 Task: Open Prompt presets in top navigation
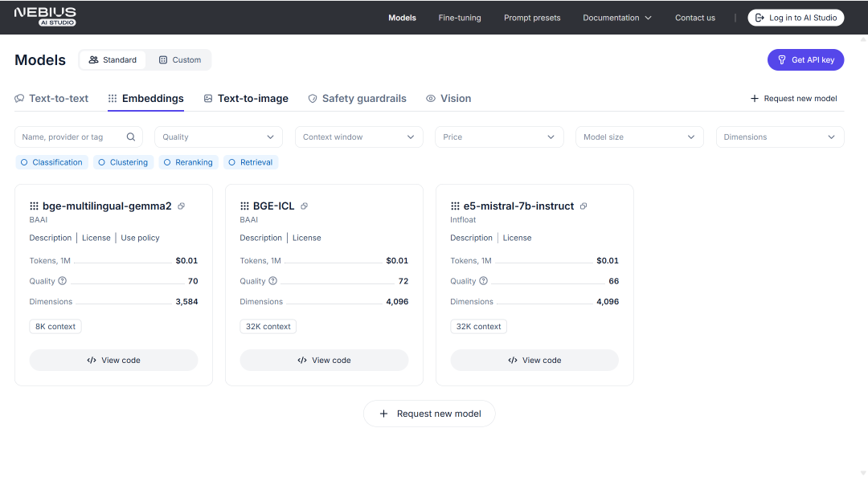[x=532, y=18]
